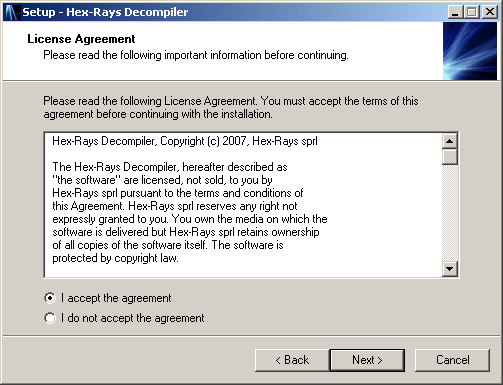Click the 'I accept the agreement' label text

click(x=116, y=298)
